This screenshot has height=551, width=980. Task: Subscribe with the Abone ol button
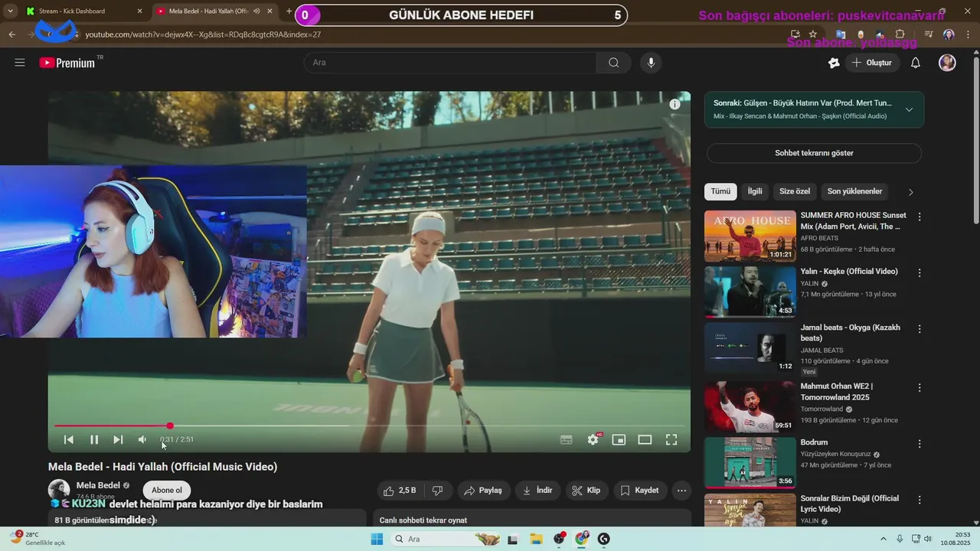167,491
